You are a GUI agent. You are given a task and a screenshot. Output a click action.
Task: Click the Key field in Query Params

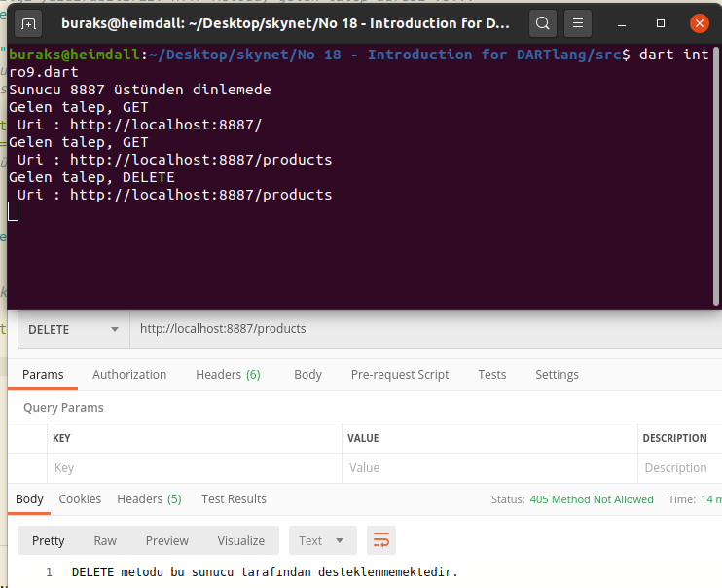(195, 468)
